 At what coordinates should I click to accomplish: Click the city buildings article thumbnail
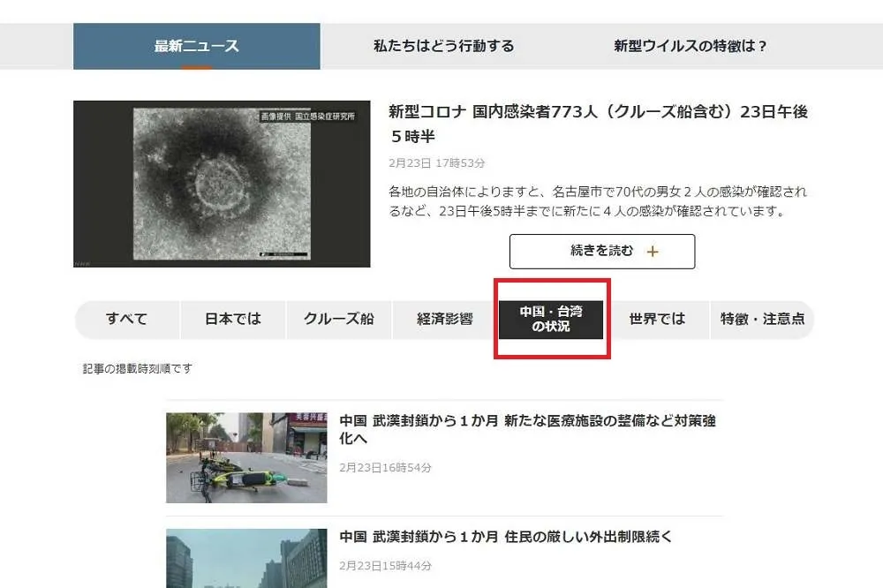click(246, 558)
